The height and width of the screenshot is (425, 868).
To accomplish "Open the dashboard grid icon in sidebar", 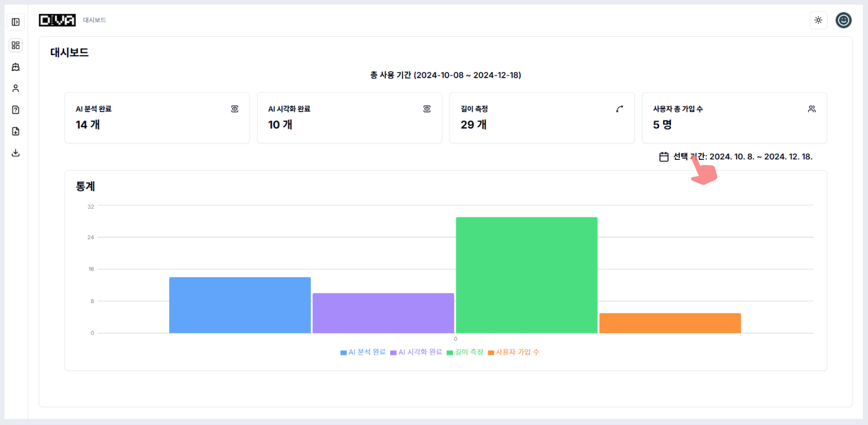I will point(16,45).
